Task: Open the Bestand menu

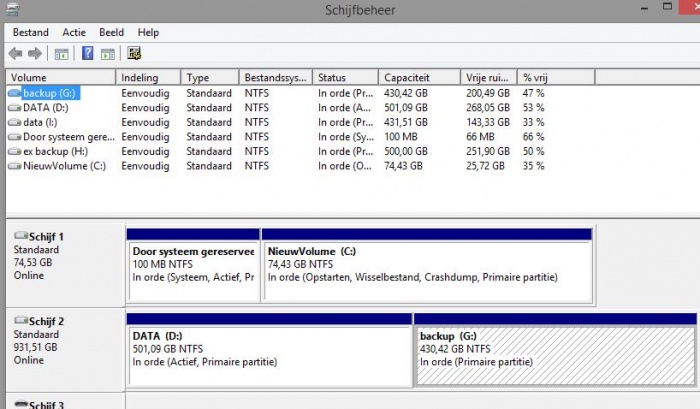Action: [x=31, y=33]
